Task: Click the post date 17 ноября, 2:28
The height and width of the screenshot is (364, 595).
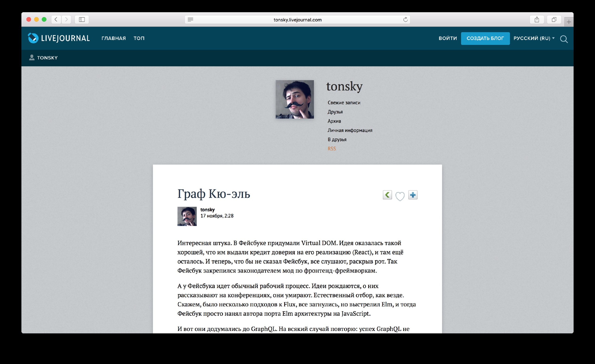Action: point(217,216)
